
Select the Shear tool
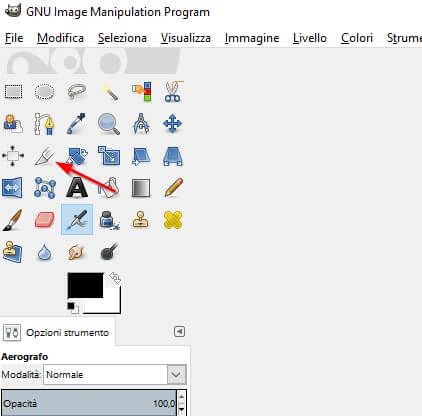(141, 156)
